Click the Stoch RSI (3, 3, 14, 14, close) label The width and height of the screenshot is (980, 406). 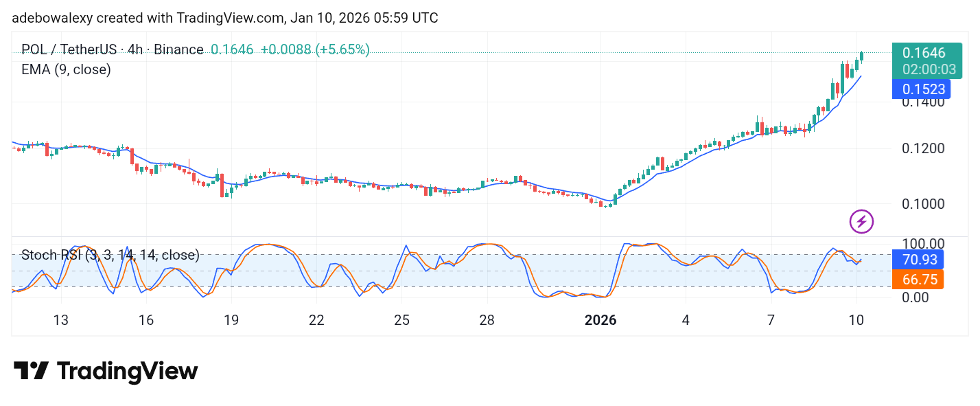(x=110, y=256)
